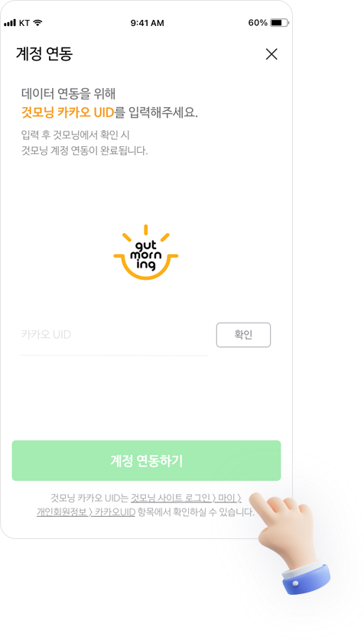Open the 것모닝 사이트 로그인 〉 마이 link
The image size is (364, 640).
coord(186,498)
